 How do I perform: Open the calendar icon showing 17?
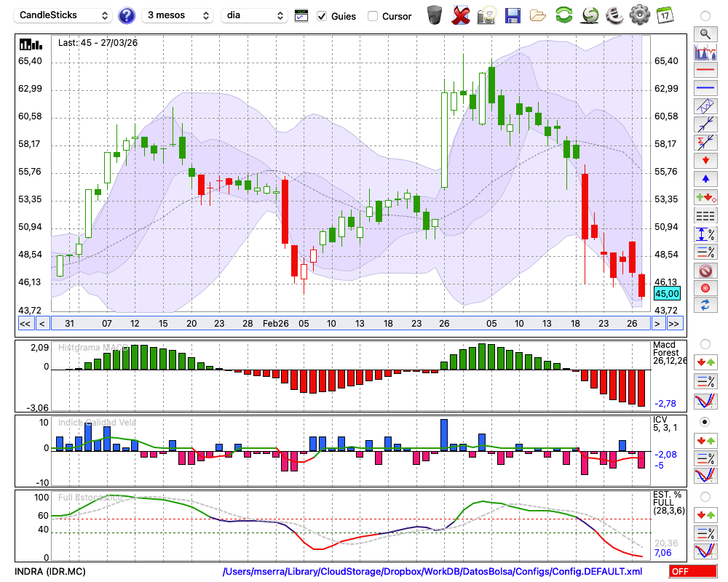pyautogui.click(x=664, y=15)
